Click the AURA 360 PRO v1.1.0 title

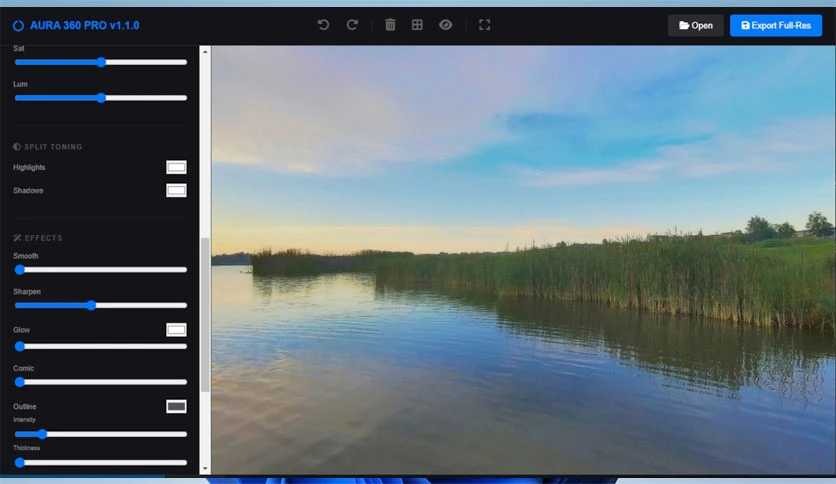tap(84, 26)
